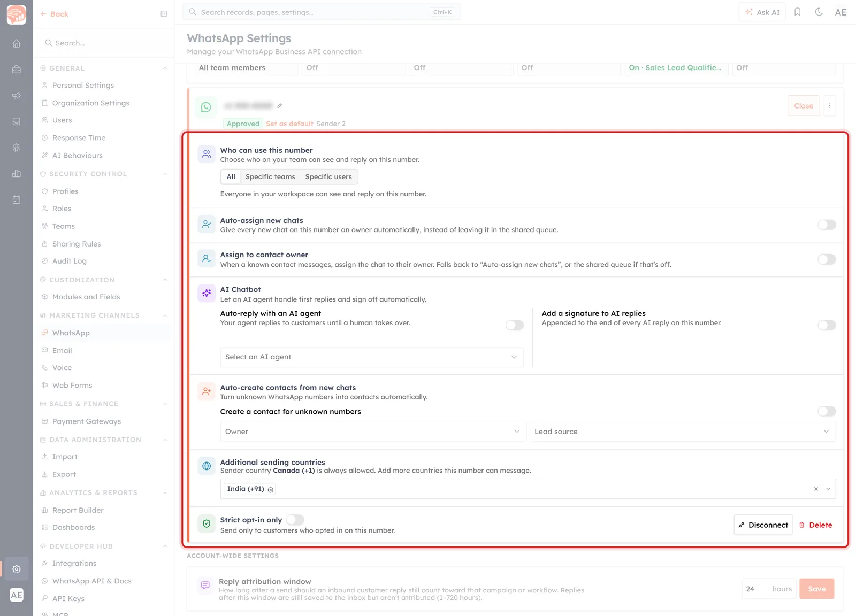The height and width of the screenshot is (616, 856).
Task: Open the bar chart analytics icon
Action: tap(17, 173)
